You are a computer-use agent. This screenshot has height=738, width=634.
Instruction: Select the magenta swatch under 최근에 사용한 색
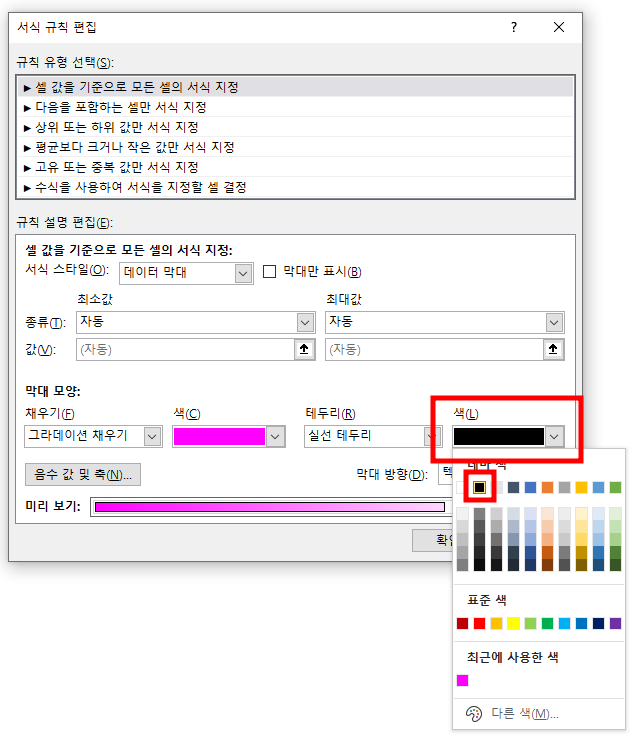click(463, 681)
